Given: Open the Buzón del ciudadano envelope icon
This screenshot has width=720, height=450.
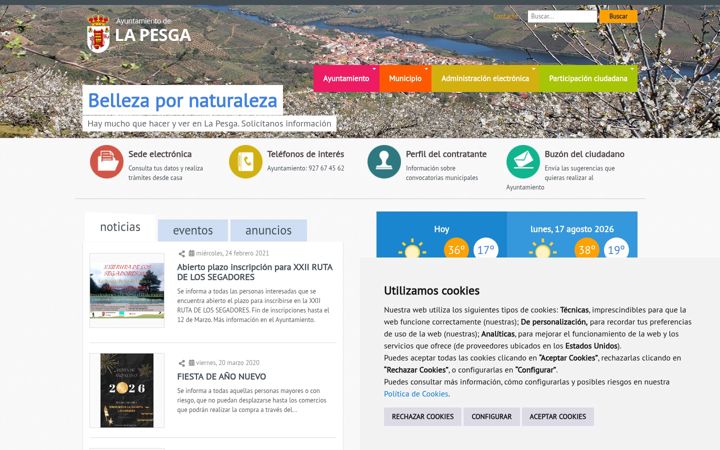Looking at the screenshot, I should pyautogui.click(x=523, y=162).
